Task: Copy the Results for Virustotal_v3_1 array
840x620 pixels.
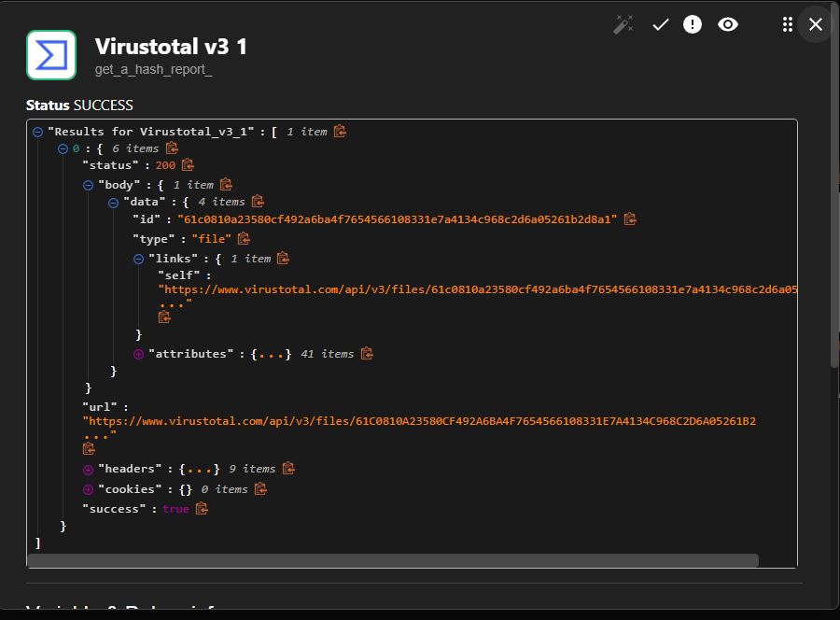Action: (x=340, y=132)
